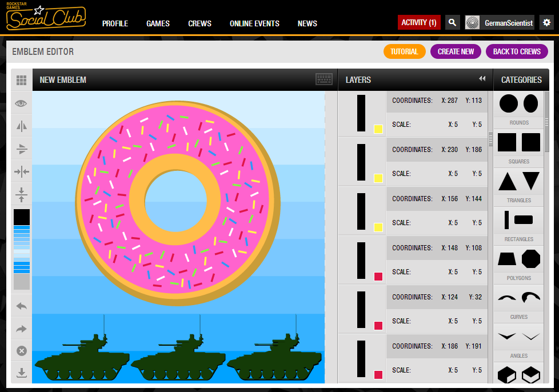Image resolution: width=559 pixels, height=392 pixels.
Task: Flip the shape horizontally
Action: tap(22, 126)
